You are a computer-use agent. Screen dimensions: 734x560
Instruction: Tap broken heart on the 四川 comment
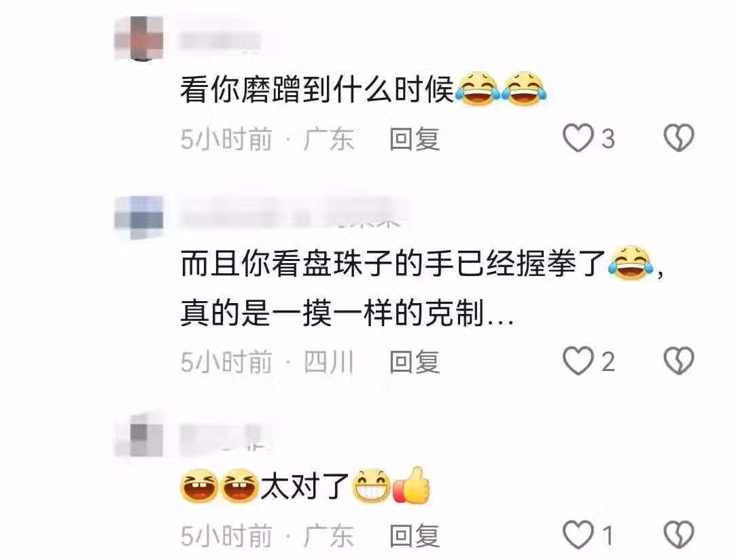(679, 361)
